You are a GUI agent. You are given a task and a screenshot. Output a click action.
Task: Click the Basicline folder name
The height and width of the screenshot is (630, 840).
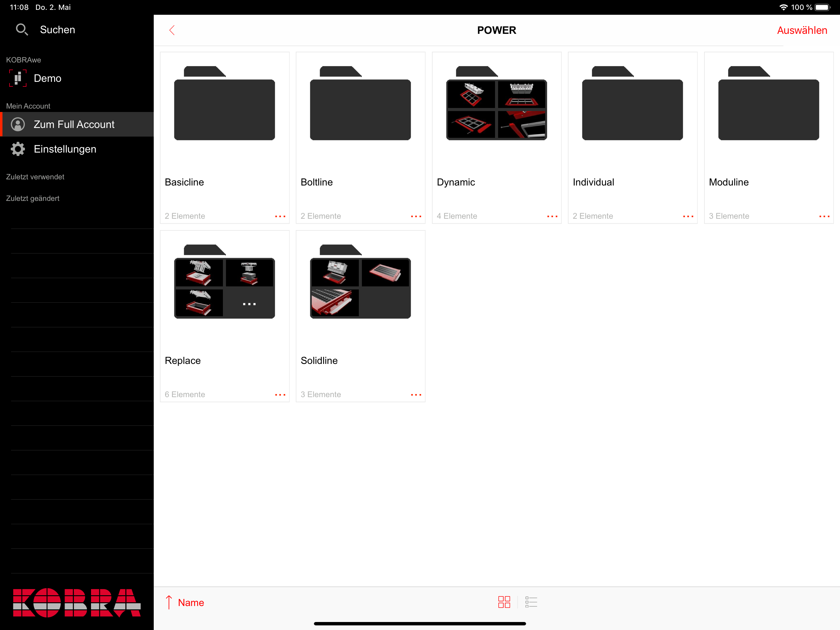(184, 182)
